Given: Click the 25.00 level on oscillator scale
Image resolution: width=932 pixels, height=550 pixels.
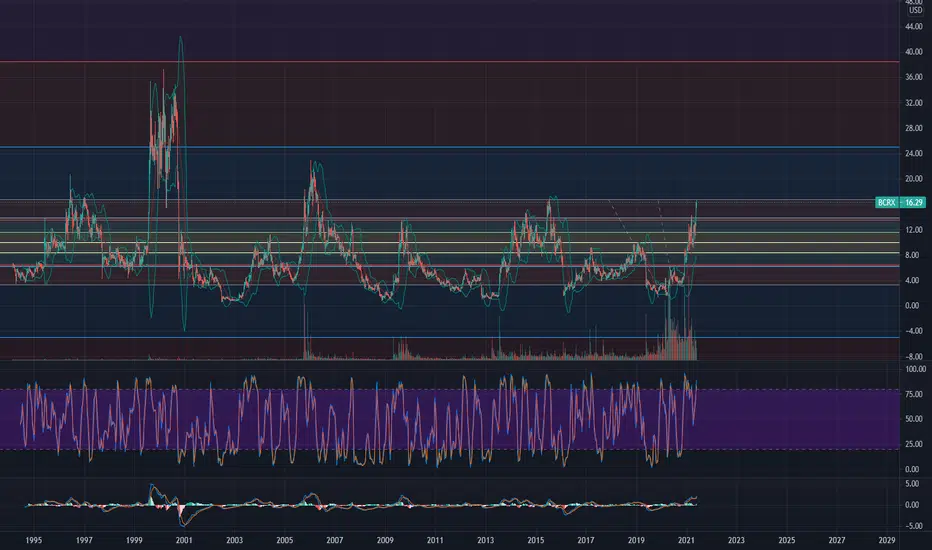Looking at the screenshot, I should point(914,444).
